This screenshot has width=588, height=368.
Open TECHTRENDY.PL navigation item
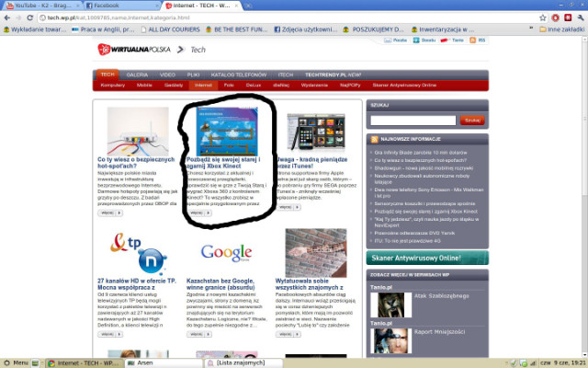tap(333, 75)
